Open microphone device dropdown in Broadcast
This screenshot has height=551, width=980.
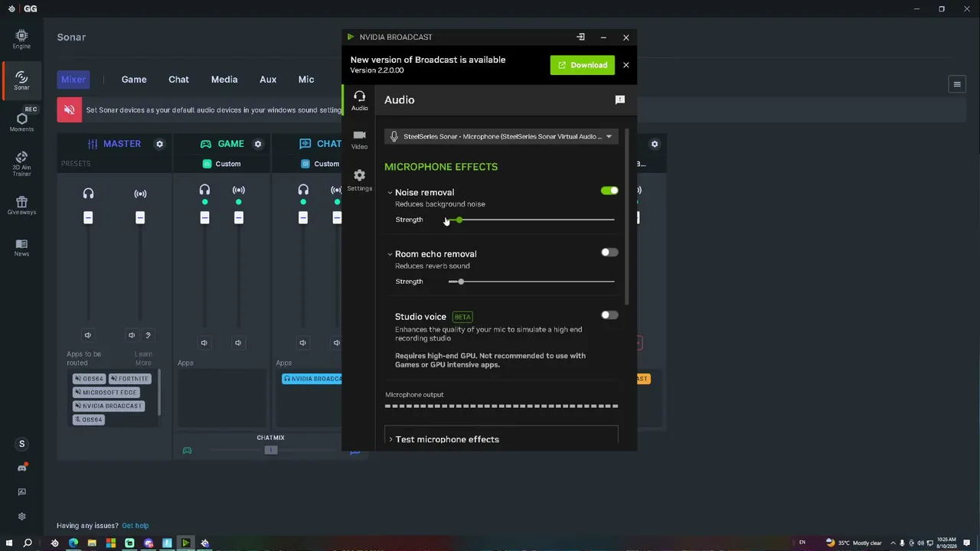[501, 136]
